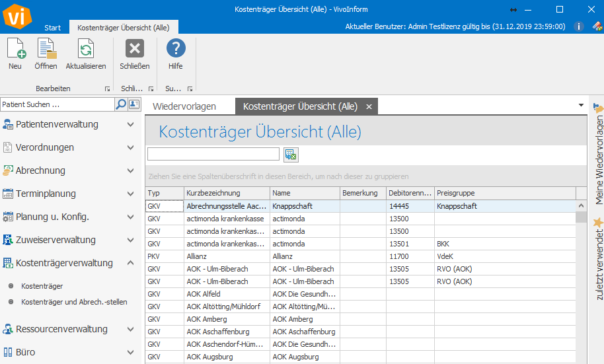Click the patient card icon beside search
This screenshot has height=364, width=604.
pyautogui.click(x=134, y=104)
